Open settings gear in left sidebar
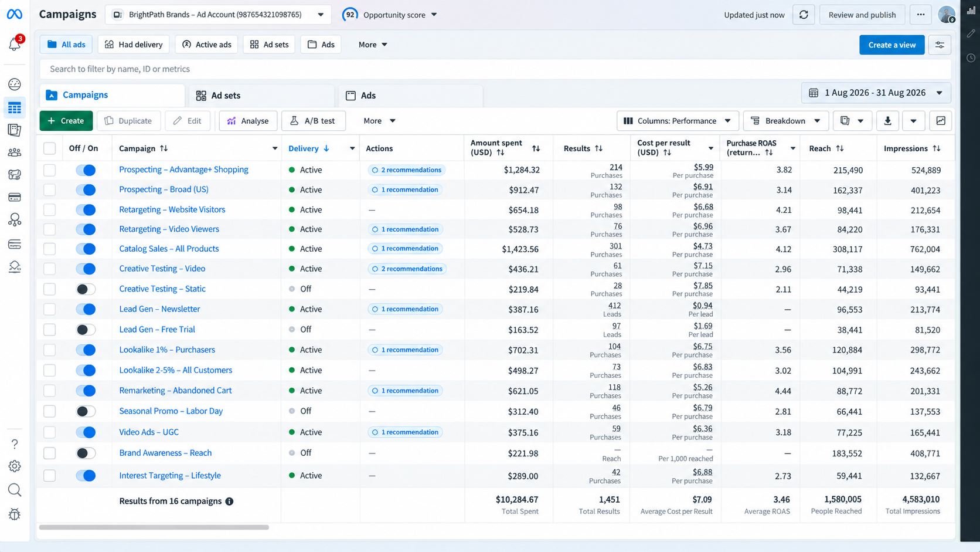This screenshot has width=980, height=552. (15, 466)
